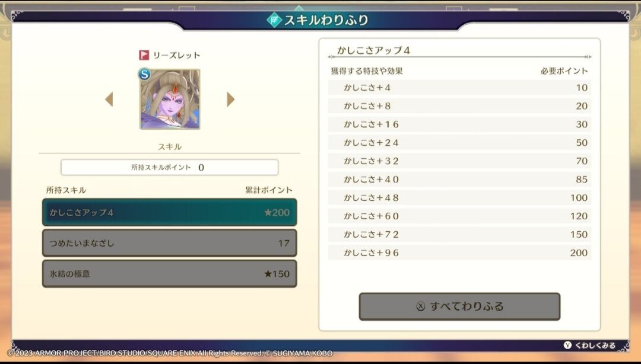Viewport: 641px width, 364px height.
Task: Select the かしこさアップ4 skill
Action: (170, 212)
